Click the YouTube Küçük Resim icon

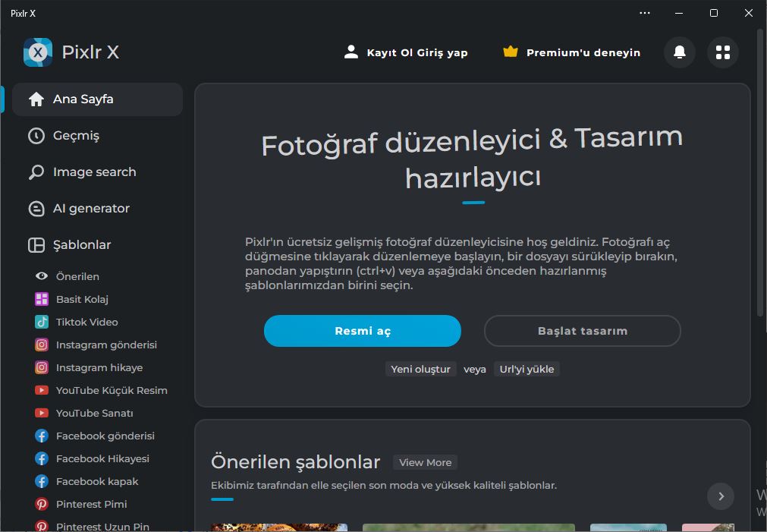click(42, 390)
